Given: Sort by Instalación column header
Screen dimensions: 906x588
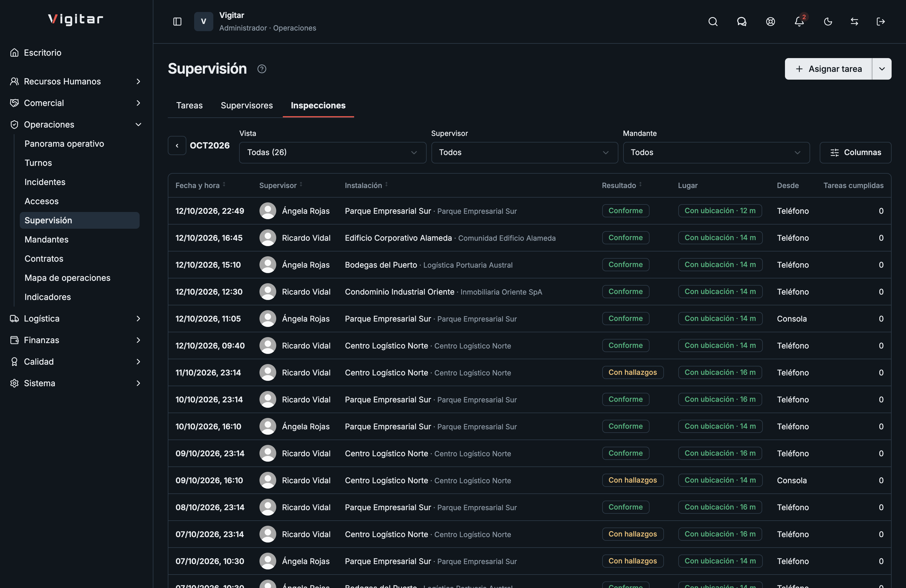Looking at the screenshot, I should pyautogui.click(x=366, y=185).
